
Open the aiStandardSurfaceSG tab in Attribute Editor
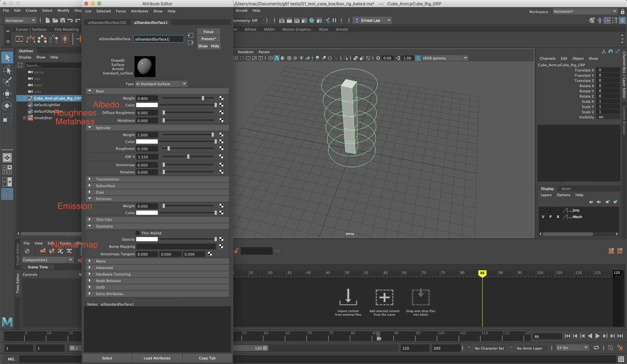tap(107, 23)
